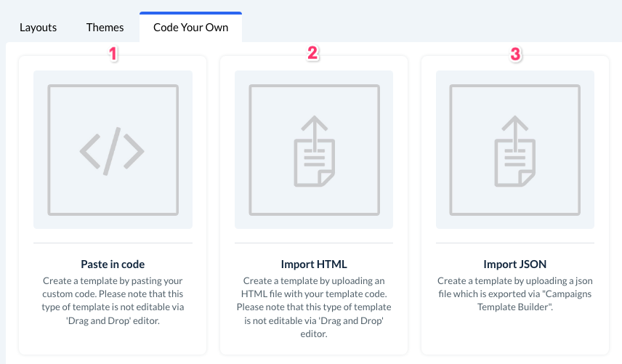Click the Import JSON title
The height and width of the screenshot is (364, 622).
pos(515,264)
